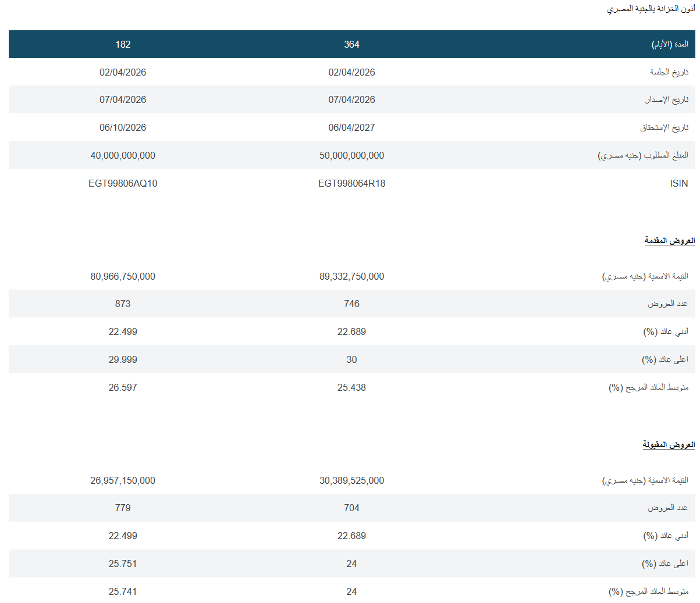The height and width of the screenshot is (603, 700).
Task: Click required amount 40,000,000,000
Action: (x=123, y=155)
